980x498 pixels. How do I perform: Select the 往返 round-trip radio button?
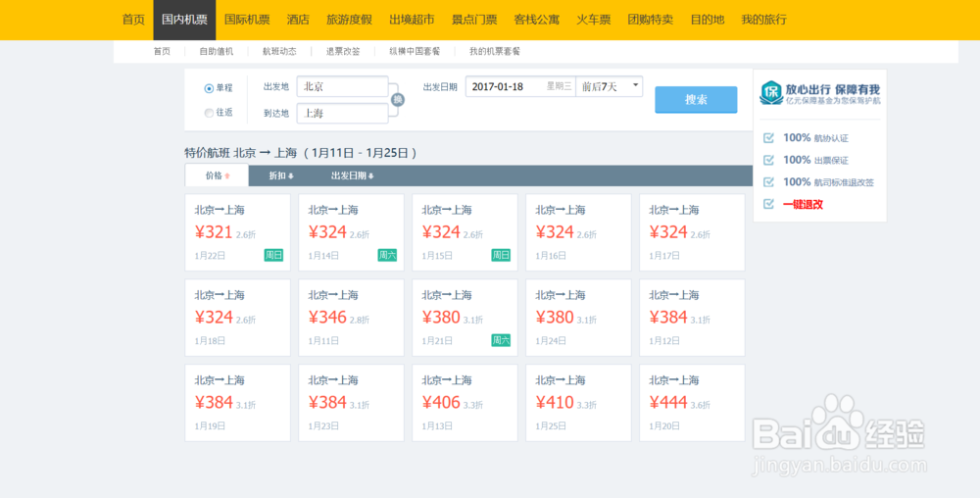[x=209, y=113]
